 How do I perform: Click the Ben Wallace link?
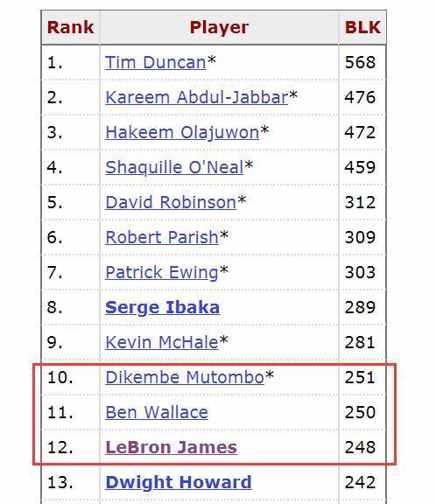157,412
